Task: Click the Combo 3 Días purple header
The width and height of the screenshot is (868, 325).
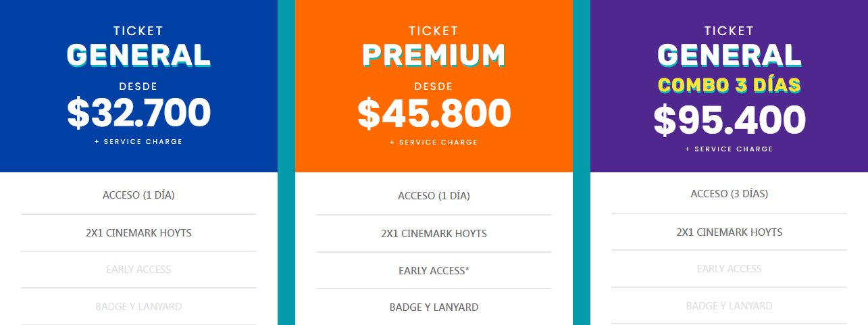Action: [x=729, y=86]
